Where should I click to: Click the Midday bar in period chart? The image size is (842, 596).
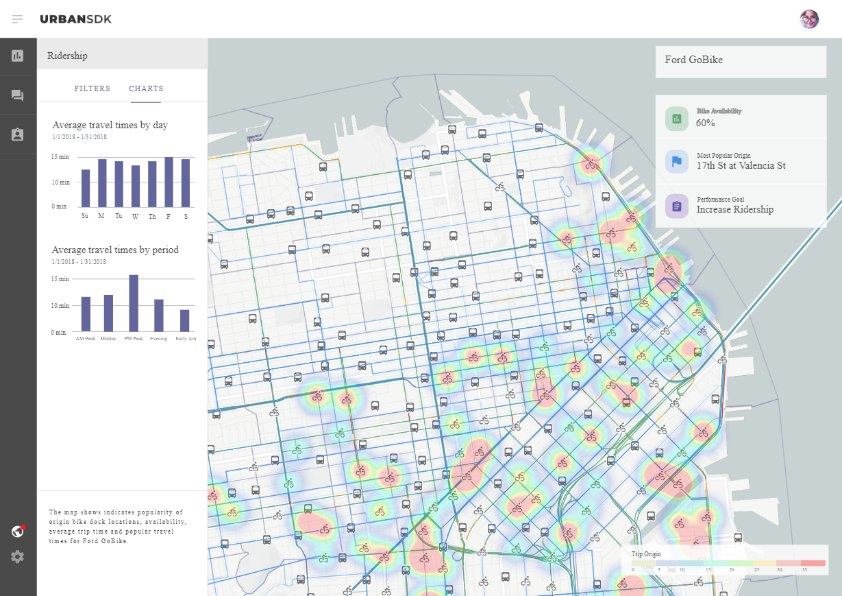[x=108, y=313]
